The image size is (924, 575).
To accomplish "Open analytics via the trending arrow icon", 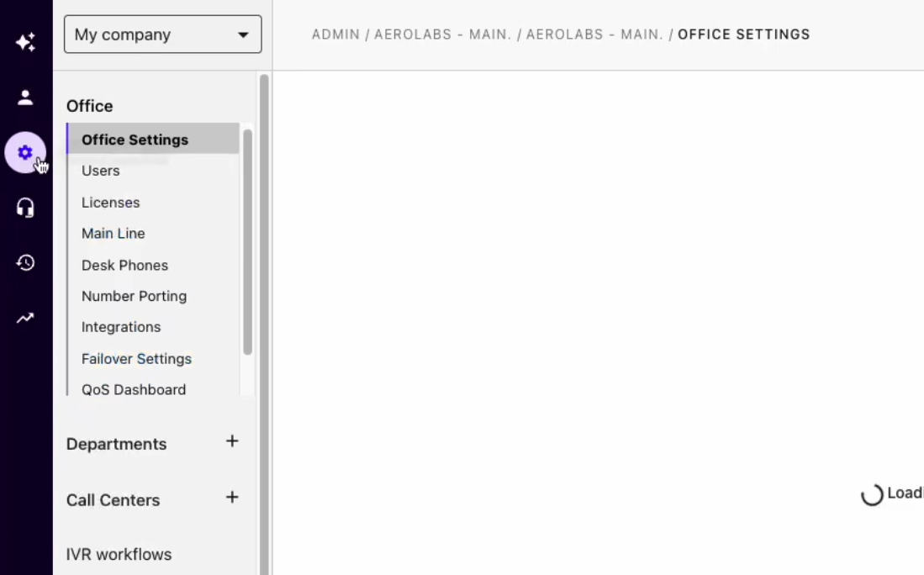I will point(25,317).
